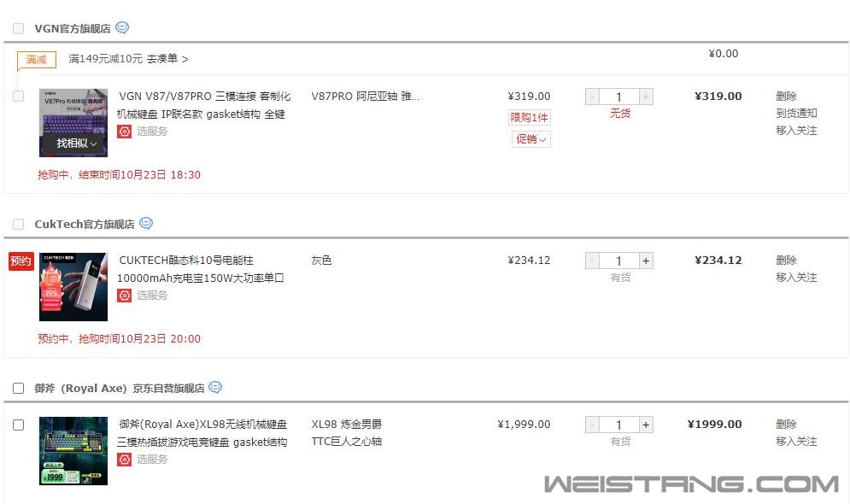Open 去凑单 link for 满149元减10元 offer
Screen dimensions: 850x504
click(x=167, y=59)
